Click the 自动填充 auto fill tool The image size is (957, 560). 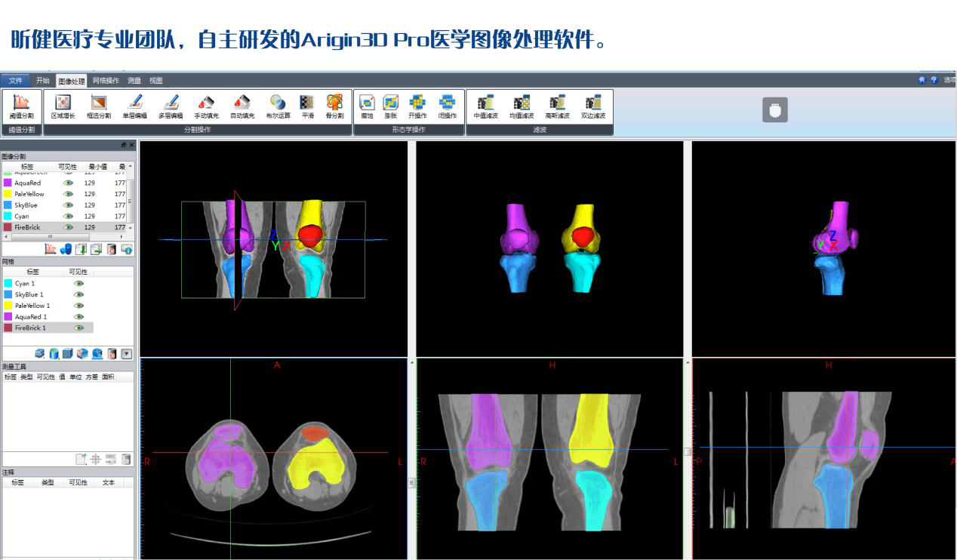tap(242, 106)
